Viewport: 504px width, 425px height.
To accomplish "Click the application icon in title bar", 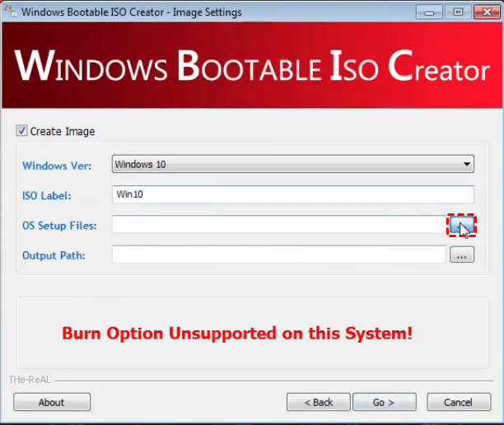I will [10, 12].
